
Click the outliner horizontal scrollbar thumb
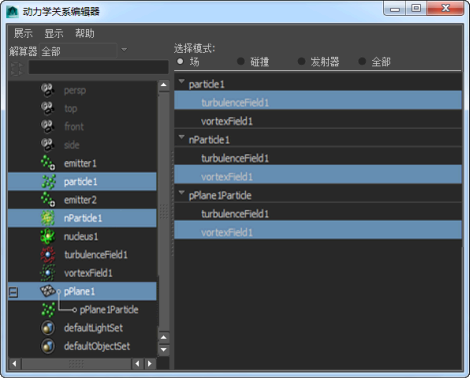(x=76, y=364)
